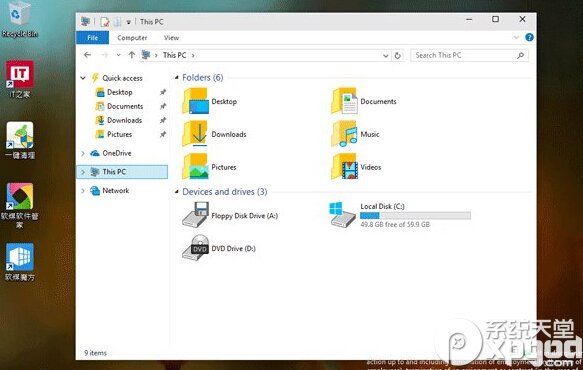Viewport: 583px width, 370px height.
Task: Select the Desktop folder in Folders
Action: click(209, 101)
